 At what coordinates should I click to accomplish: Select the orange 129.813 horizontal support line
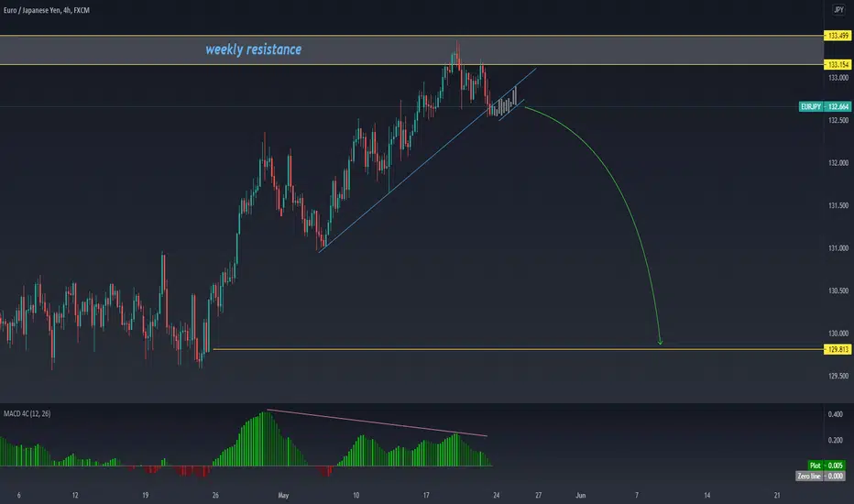tap(518, 349)
